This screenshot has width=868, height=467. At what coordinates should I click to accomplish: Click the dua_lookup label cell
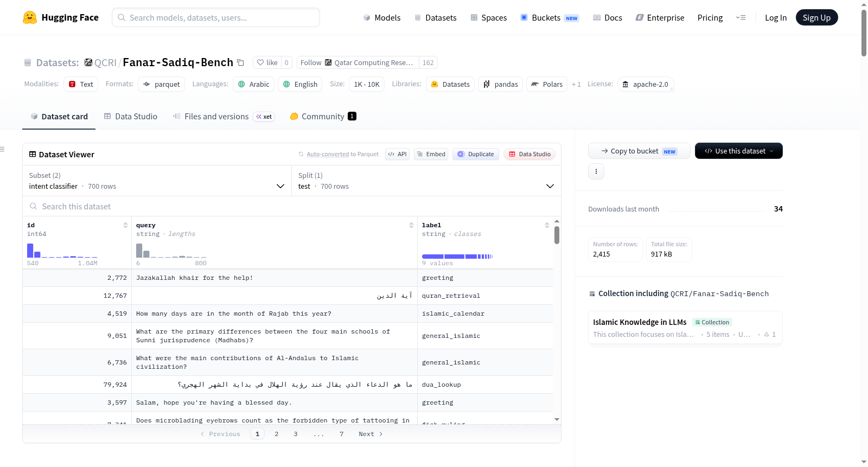click(x=485, y=385)
